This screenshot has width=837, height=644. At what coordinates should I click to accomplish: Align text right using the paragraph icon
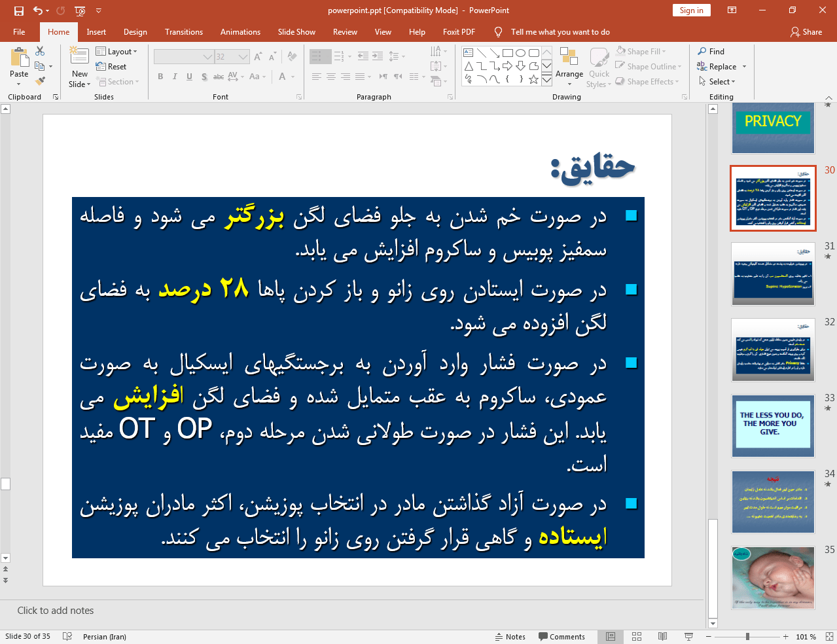pyautogui.click(x=346, y=77)
